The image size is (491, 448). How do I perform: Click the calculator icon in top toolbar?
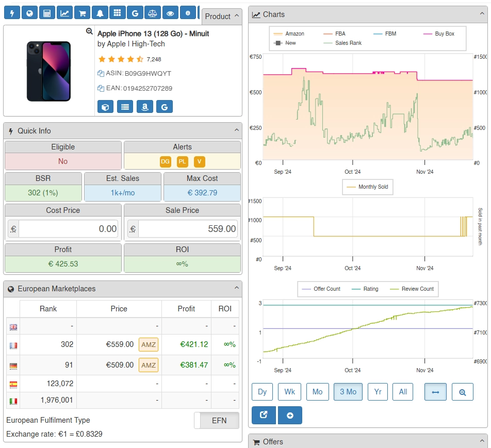point(47,13)
